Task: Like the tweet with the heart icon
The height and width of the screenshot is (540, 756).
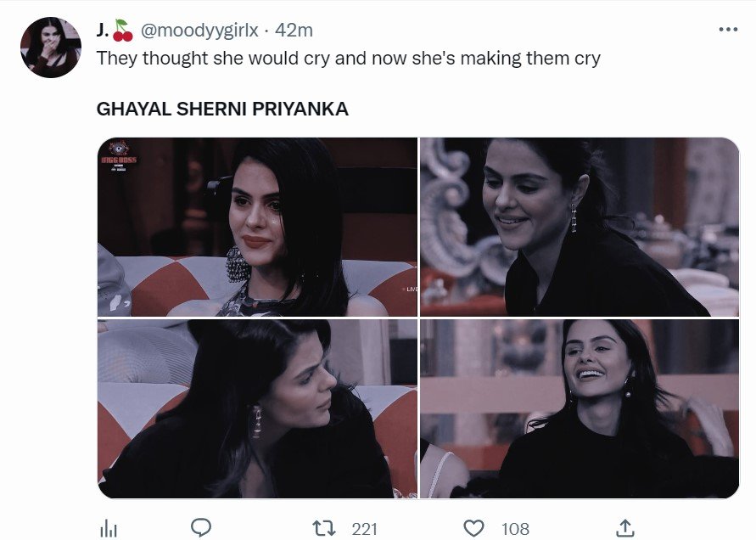Action: click(x=473, y=528)
